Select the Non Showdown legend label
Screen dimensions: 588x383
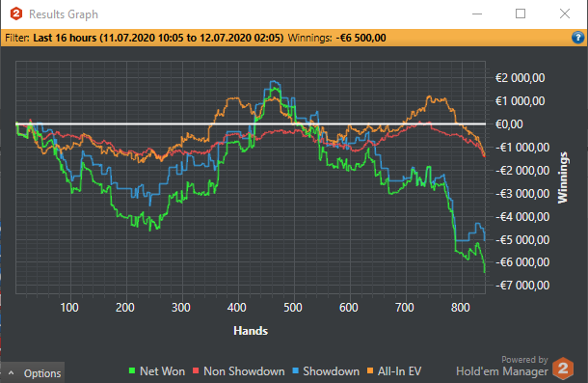click(244, 371)
